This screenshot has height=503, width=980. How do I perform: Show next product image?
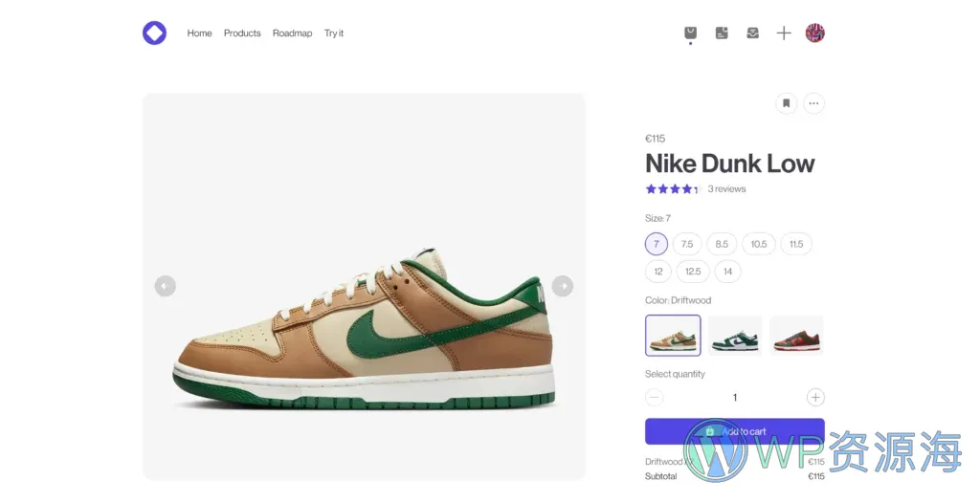[x=563, y=286]
